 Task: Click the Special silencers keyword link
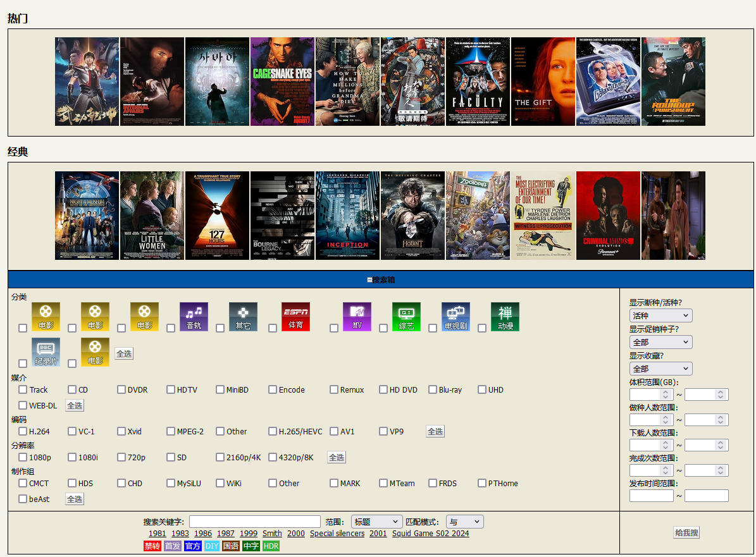337,534
